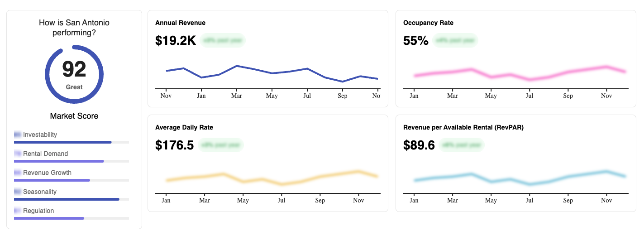The height and width of the screenshot is (231, 644).
Task: Click the "How is San Antonio performing?" heading
Action: tap(74, 28)
